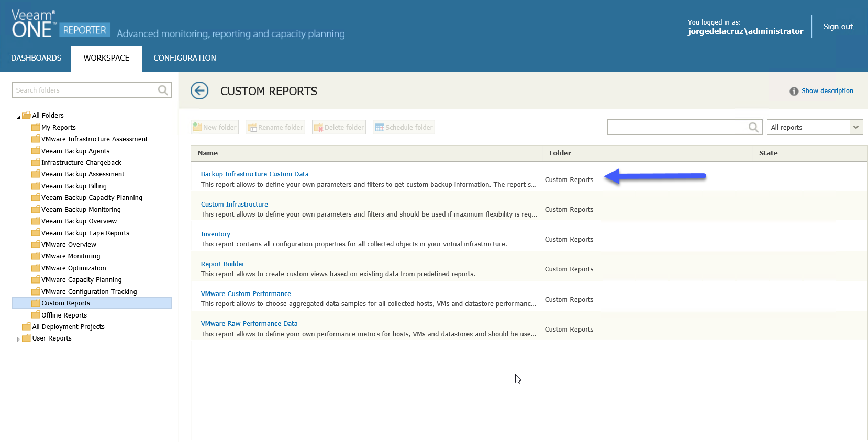Select Veeam Backup Overview folder

point(79,221)
